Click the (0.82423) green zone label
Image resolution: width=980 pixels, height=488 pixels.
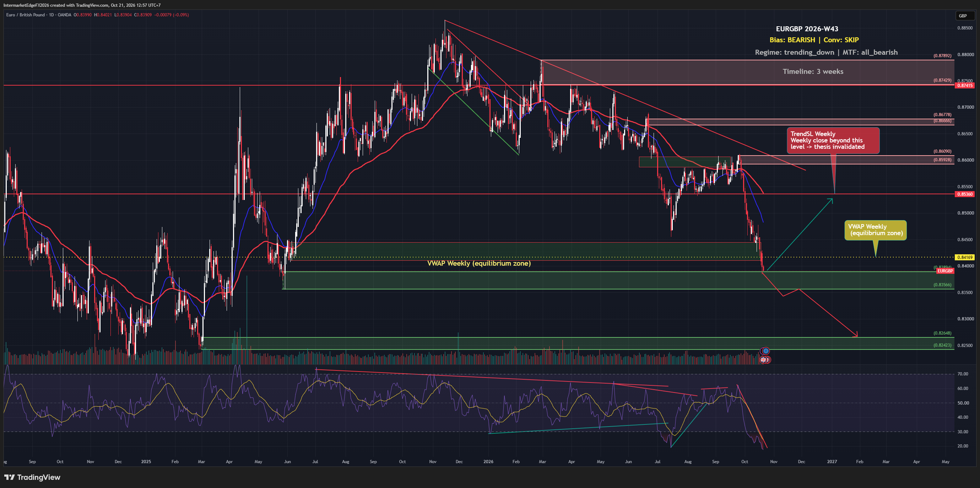coord(942,345)
